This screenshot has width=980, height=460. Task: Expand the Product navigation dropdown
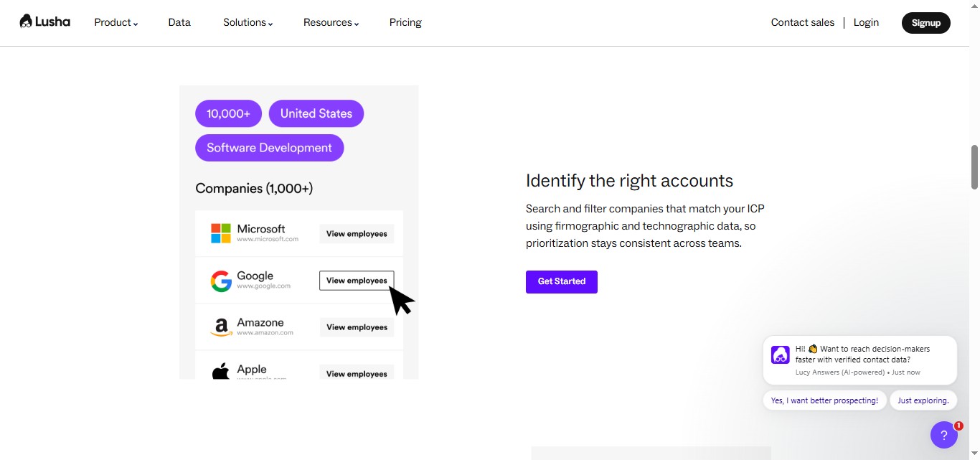116,22
